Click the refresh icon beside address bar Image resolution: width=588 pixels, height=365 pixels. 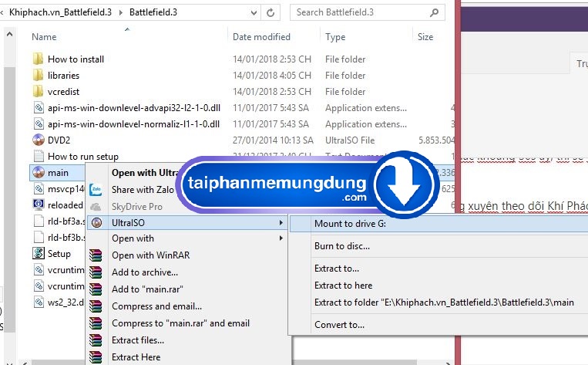(270, 13)
